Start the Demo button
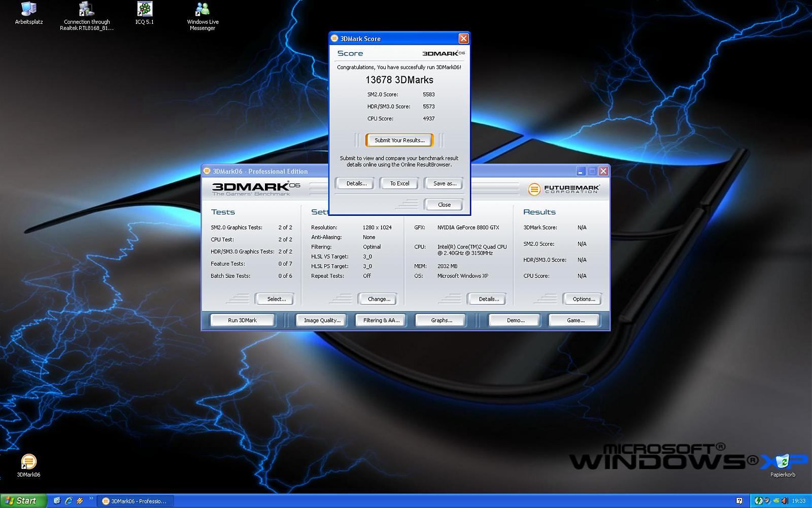 coord(516,321)
